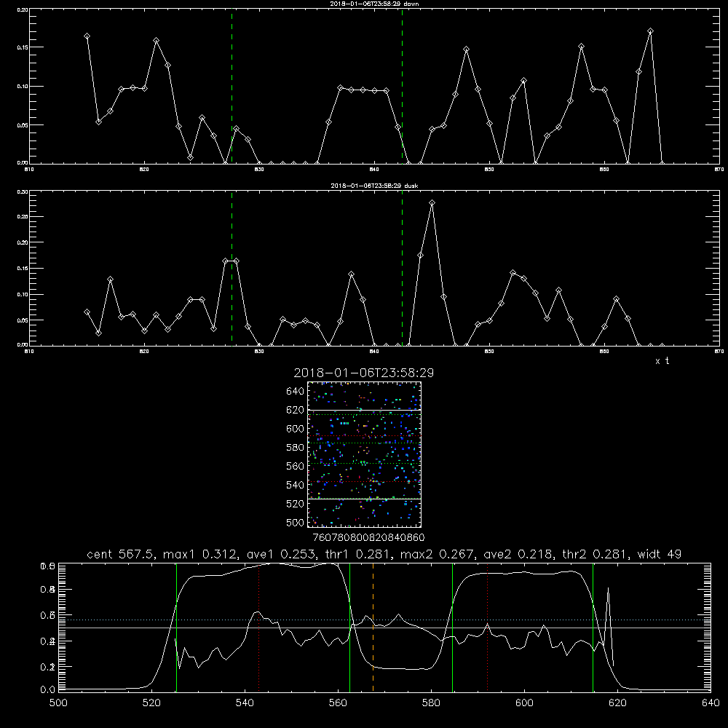Image resolution: width=728 pixels, height=728 pixels.
Task: Click the '620' label beside the scatter image
Action: [x=296, y=410]
